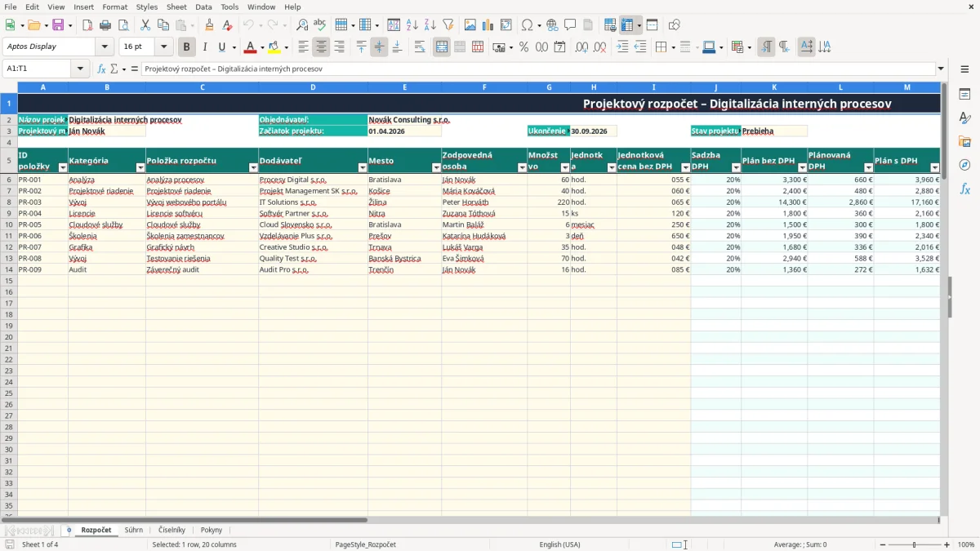980x551 pixels.
Task: Insert special character using Omega icon
Action: (x=527, y=25)
